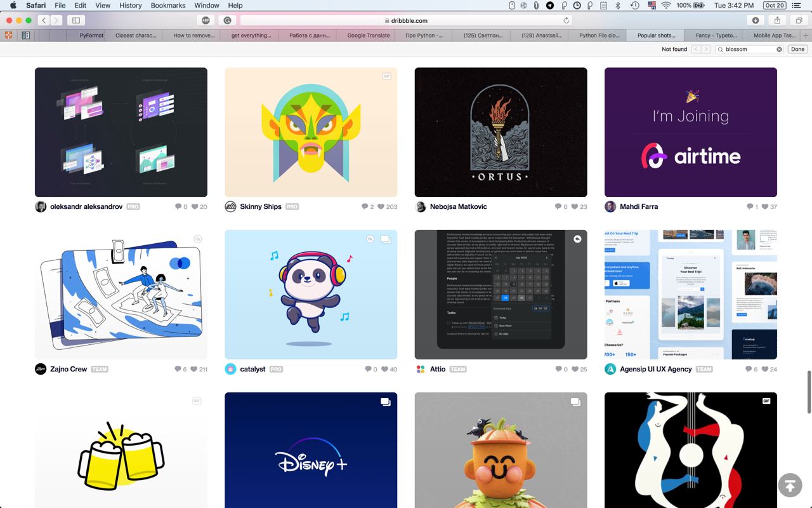Image resolution: width=812 pixels, height=508 pixels.
Task: Open the pinned reading list tab
Action: point(26,36)
